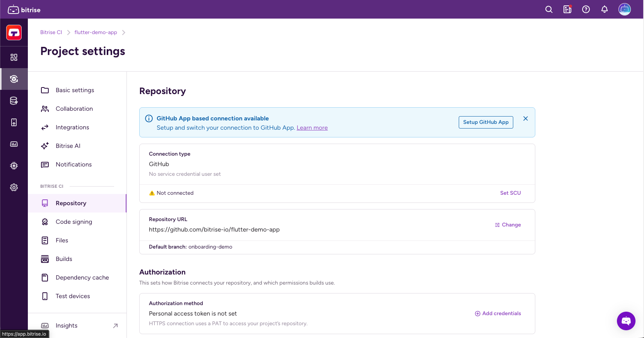This screenshot has height=338, width=644.
Task: Click the arrows icon beside Integrations
Action: [x=45, y=127]
